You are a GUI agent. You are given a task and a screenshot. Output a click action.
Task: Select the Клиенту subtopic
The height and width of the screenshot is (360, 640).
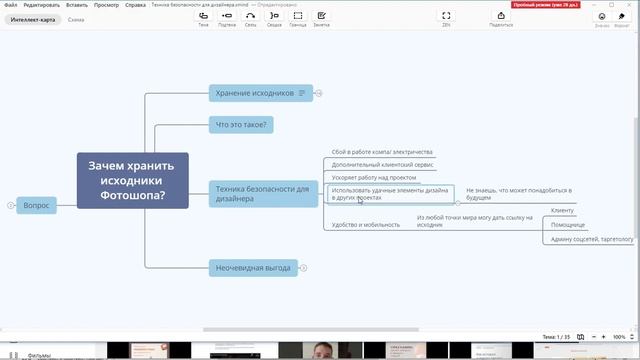(x=562, y=210)
